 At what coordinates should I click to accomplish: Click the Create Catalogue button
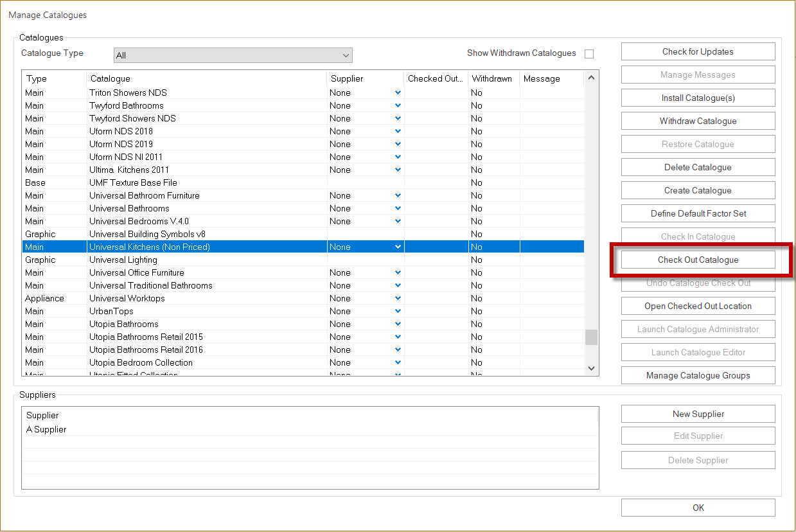[x=698, y=190]
